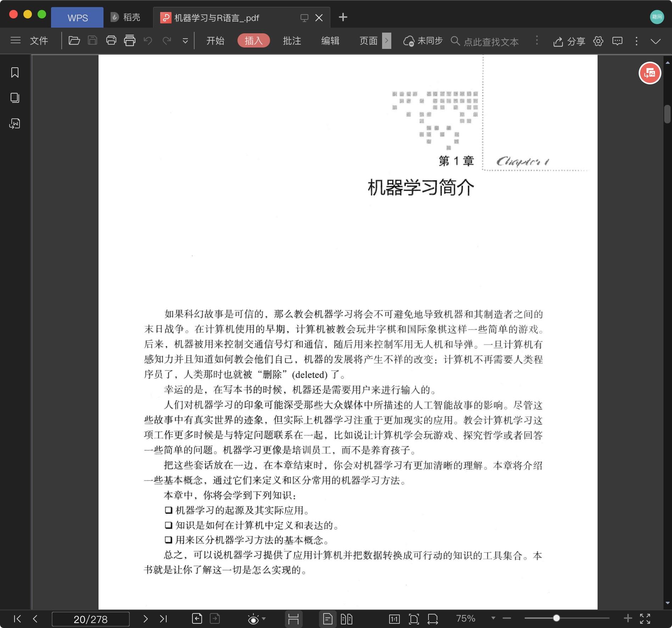Screen dimensions: 672x628
Task: Click the search text field 点此查找文本
Action: (491, 41)
